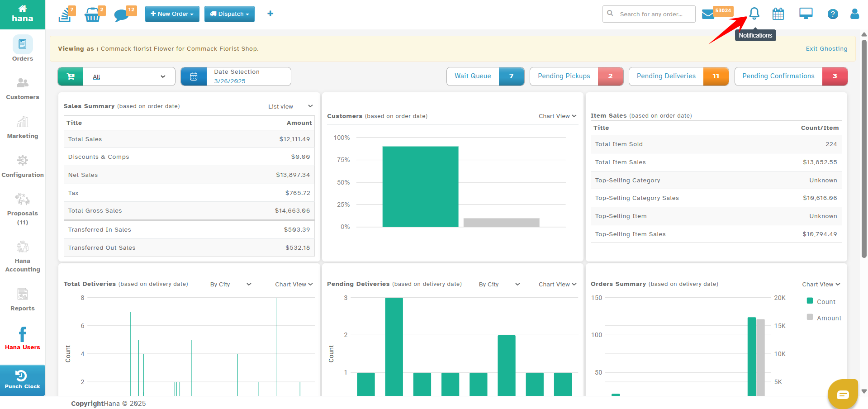The image size is (868, 409).
Task: Click the blue date calendar icon
Action: [194, 76]
